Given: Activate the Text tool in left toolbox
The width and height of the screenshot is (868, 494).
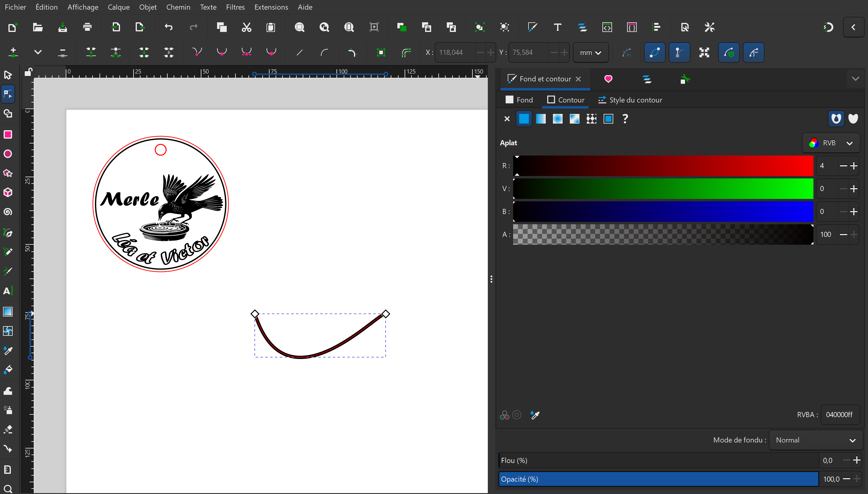Looking at the screenshot, I should (8, 291).
